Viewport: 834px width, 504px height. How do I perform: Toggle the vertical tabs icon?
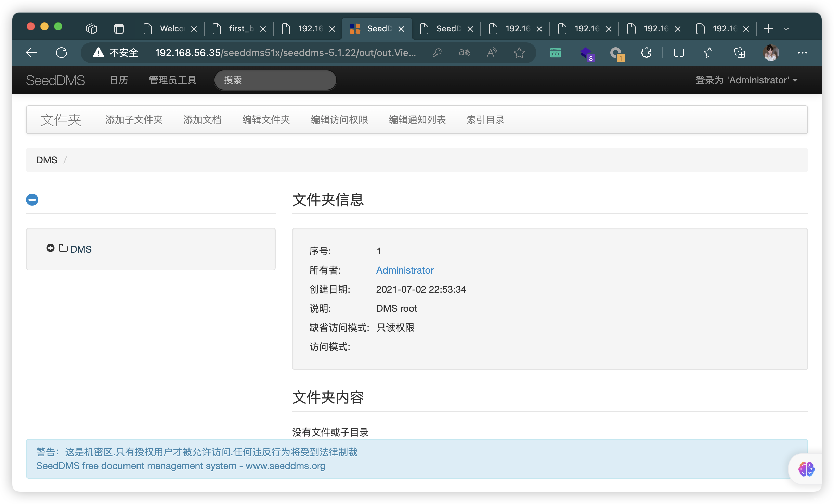(x=119, y=29)
